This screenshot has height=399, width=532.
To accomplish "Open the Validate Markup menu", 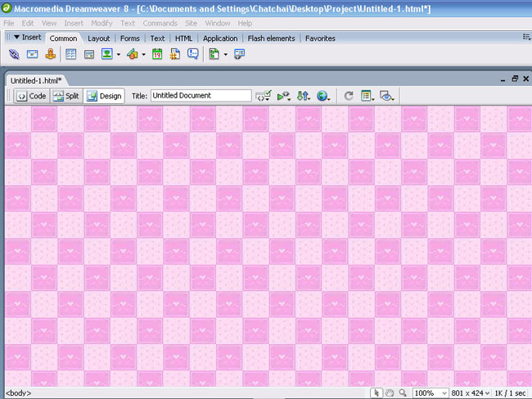I will pyautogui.click(x=264, y=96).
